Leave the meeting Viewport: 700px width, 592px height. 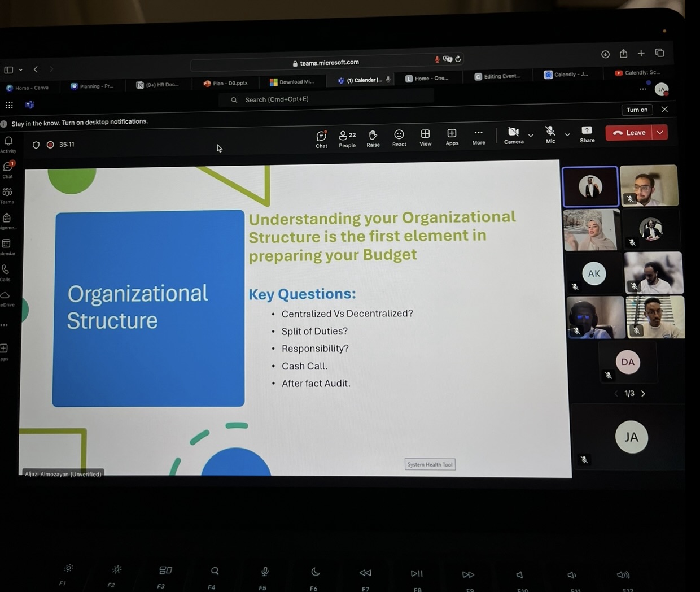click(x=629, y=133)
